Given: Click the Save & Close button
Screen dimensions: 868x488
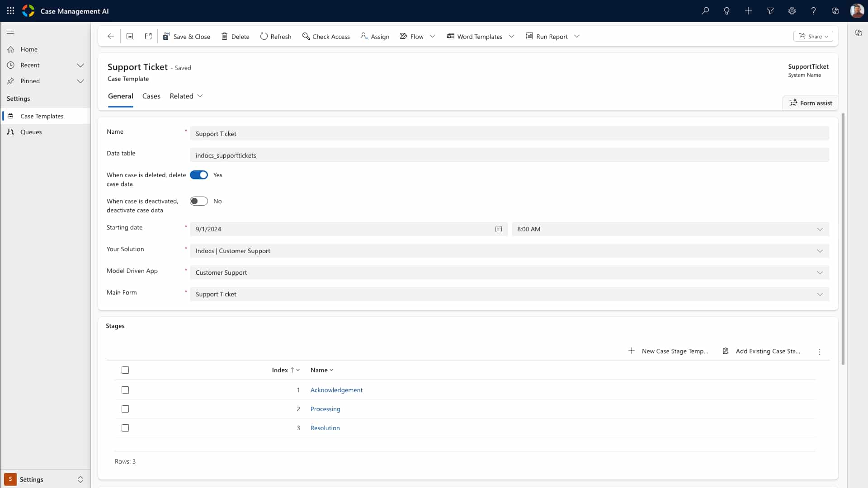Looking at the screenshot, I should coord(187,37).
